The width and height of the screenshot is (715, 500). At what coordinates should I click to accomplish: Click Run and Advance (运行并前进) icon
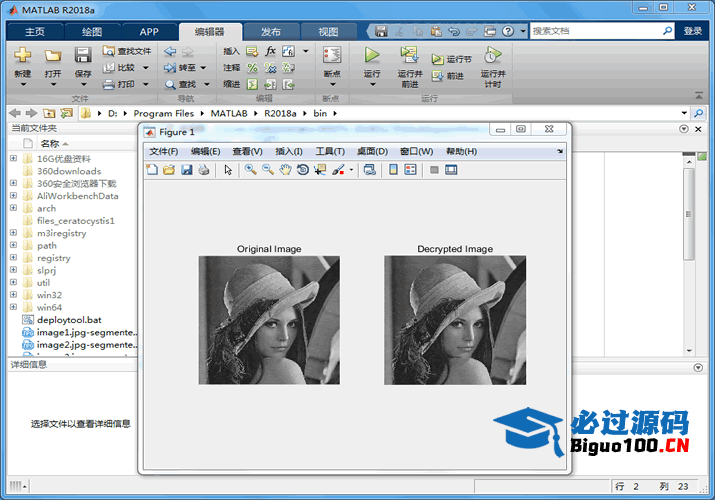[409, 55]
